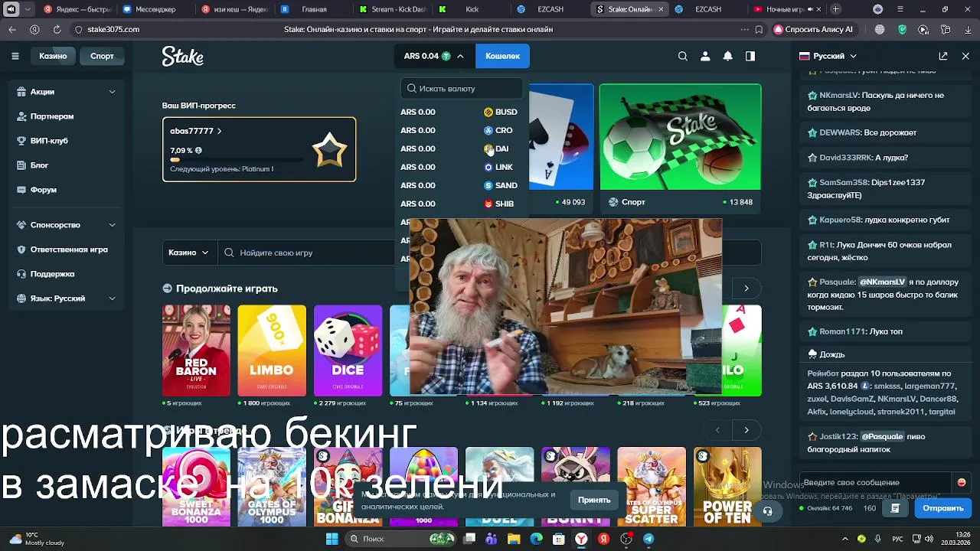Open the chat rules icon next to Отправить
The height and width of the screenshot is (551, 980).
[895, 508]
